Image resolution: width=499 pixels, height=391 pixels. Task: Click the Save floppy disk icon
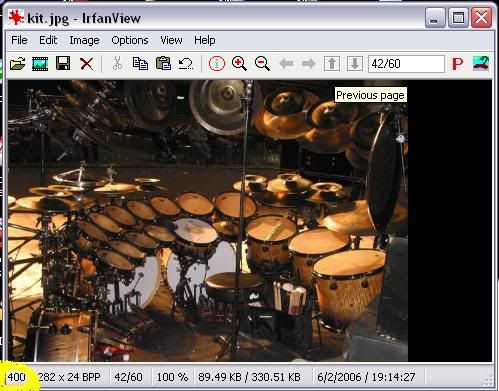(63, 63)
